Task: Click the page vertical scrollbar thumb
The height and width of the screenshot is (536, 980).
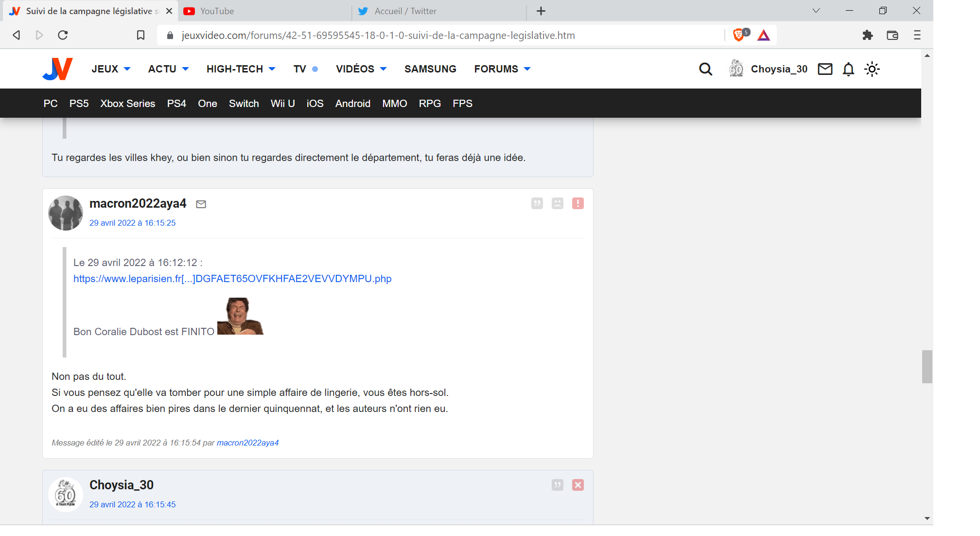Action: (927, 367)
